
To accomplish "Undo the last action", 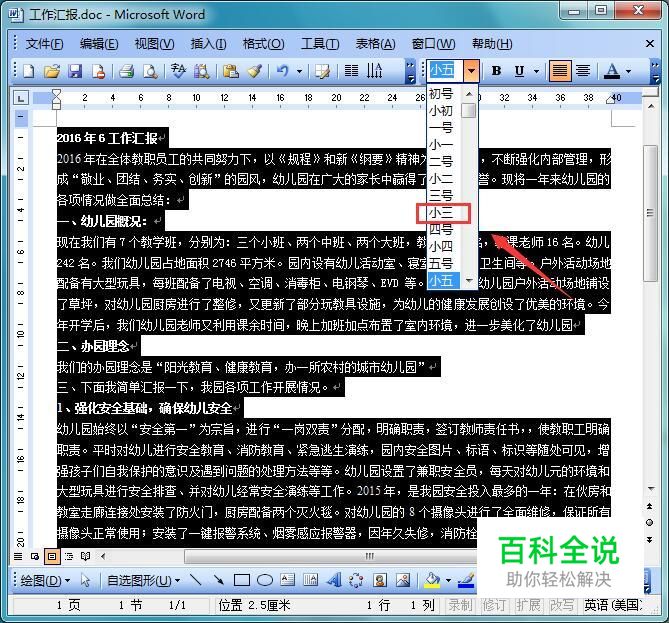I will tap(282, 70).
